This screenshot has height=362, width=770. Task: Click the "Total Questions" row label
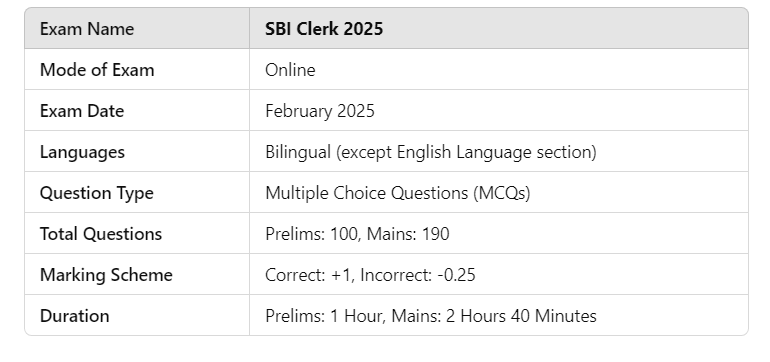tap(101, 234)
